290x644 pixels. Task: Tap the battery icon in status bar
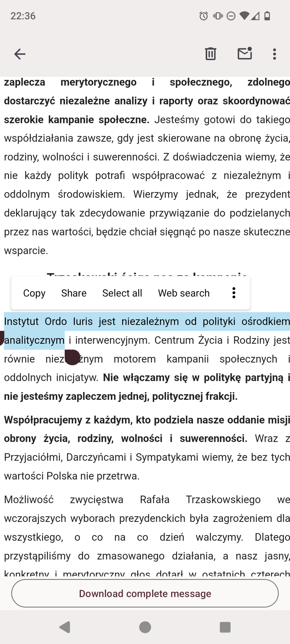pyautogui.click(x=267, y=16)
